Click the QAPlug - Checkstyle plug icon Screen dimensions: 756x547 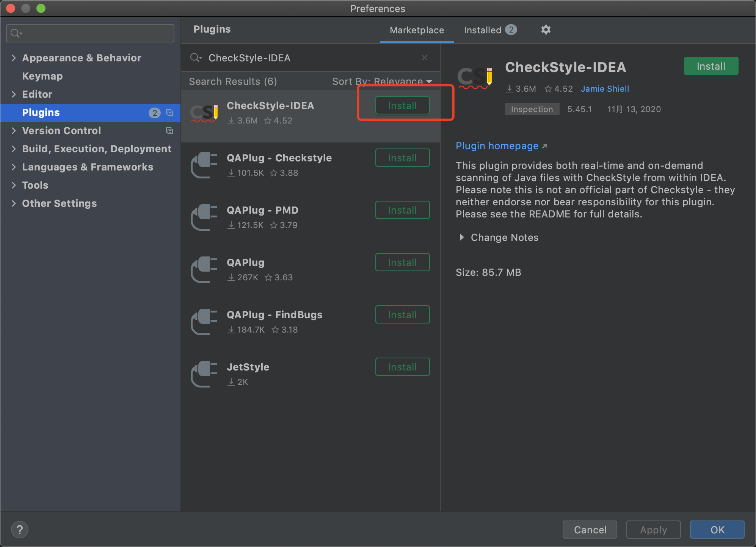point(204,165)
